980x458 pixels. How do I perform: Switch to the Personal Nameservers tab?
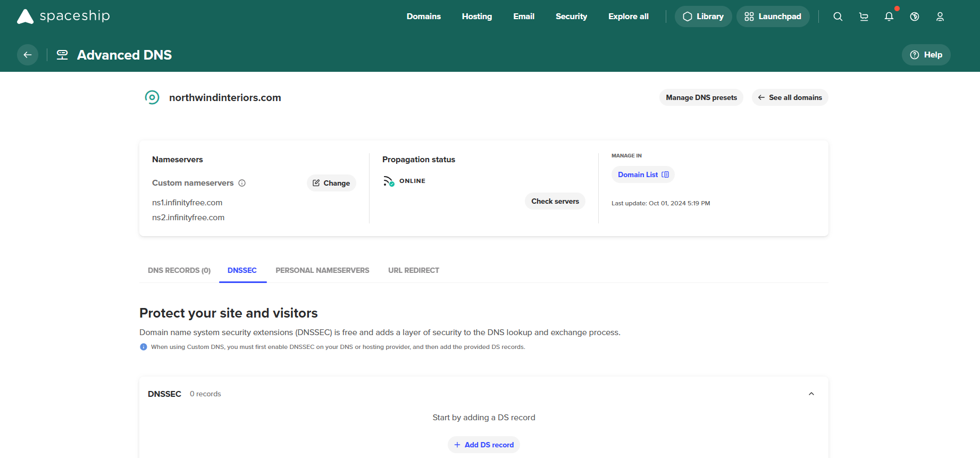322,270
